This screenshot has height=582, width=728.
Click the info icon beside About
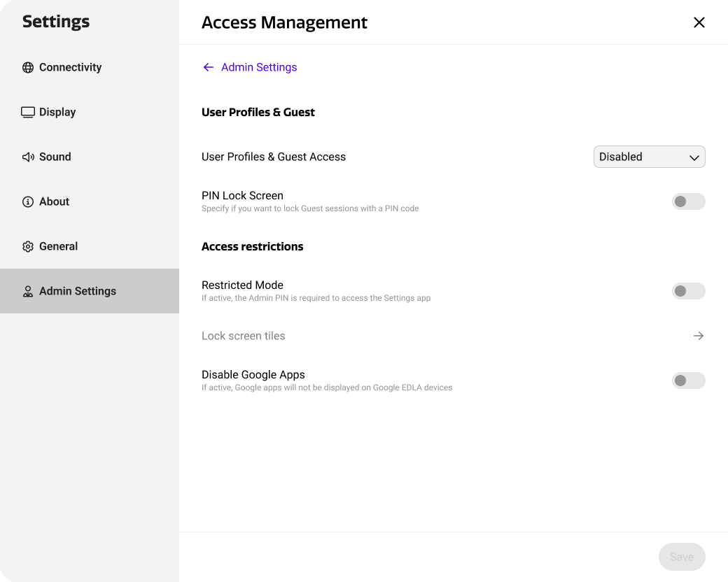(28, 202)
